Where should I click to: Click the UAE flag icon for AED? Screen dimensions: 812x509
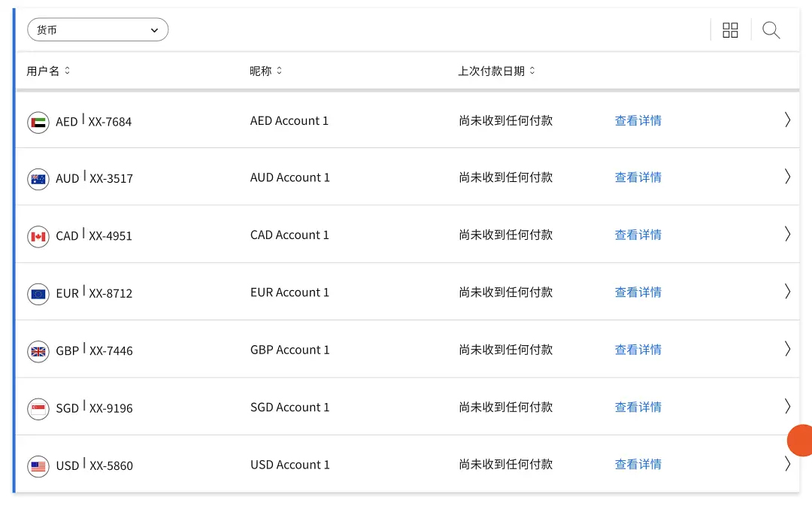pyautogui.click(x=38, y=122)
